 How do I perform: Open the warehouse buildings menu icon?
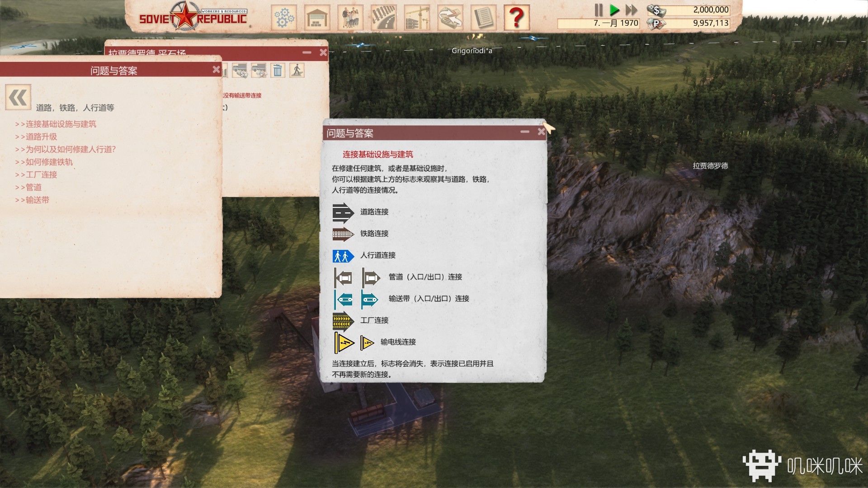[317, 18]
